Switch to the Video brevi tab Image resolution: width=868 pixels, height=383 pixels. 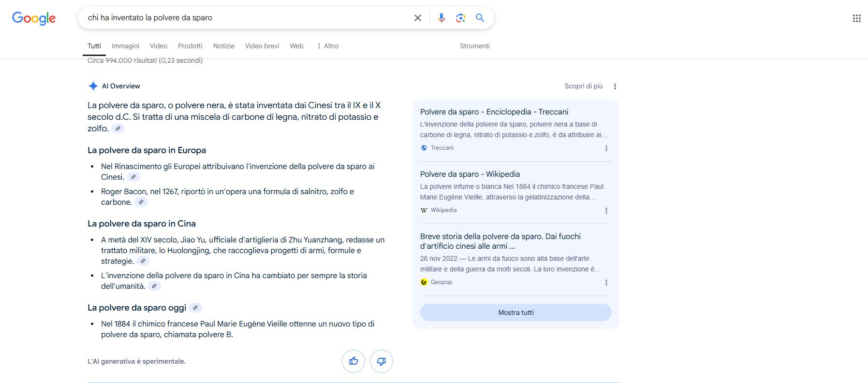point(262,46)
